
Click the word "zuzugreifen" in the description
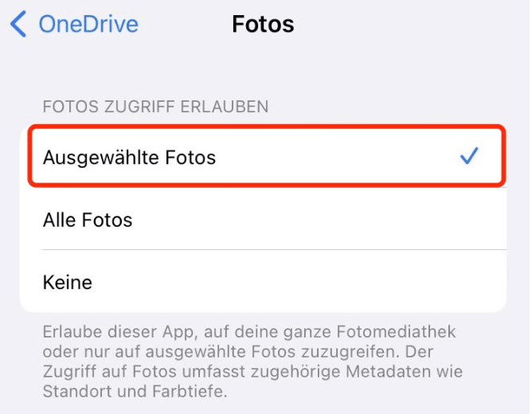346,352
